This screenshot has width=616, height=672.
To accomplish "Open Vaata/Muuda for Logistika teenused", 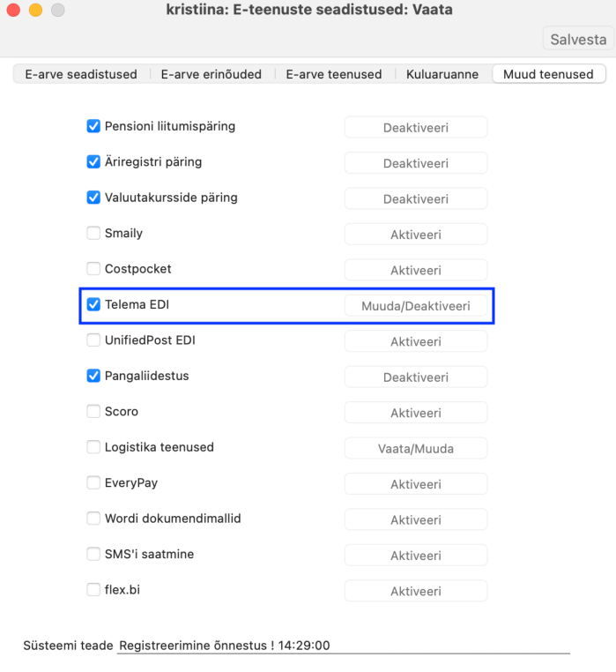I will [416, 448].
